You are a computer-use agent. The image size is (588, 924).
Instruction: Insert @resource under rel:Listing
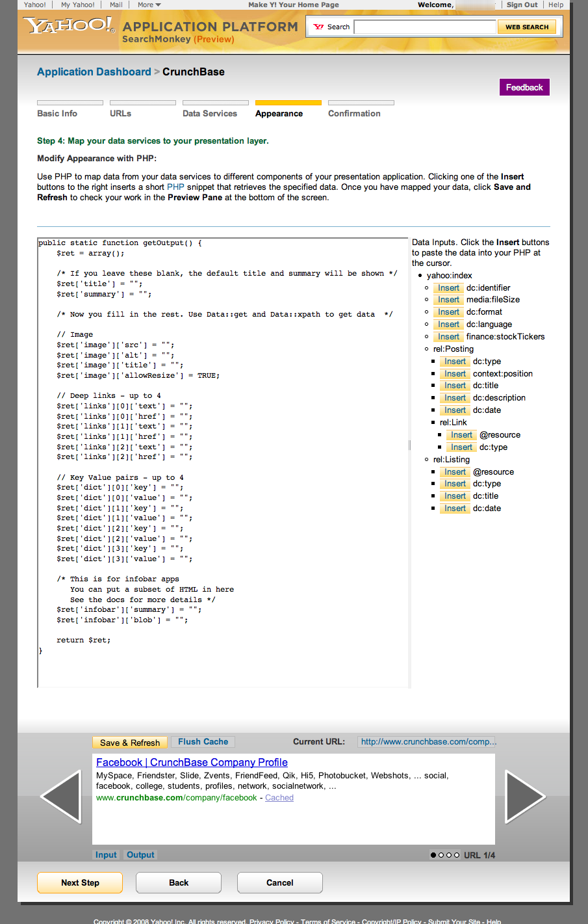pos(455,472)
